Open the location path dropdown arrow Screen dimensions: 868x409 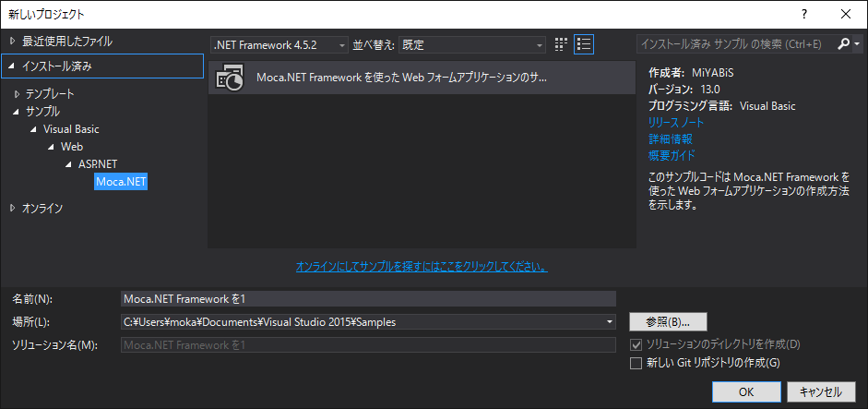[610, 321]
